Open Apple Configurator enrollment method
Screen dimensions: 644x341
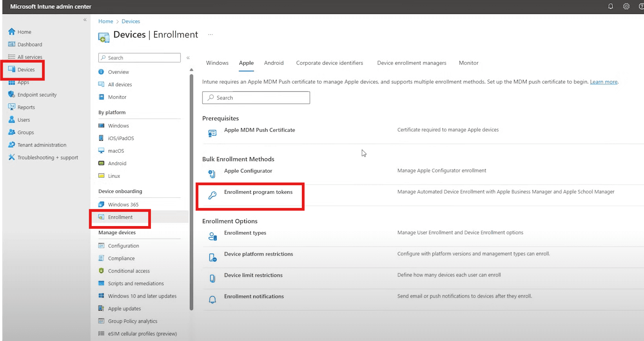(248, 171)
